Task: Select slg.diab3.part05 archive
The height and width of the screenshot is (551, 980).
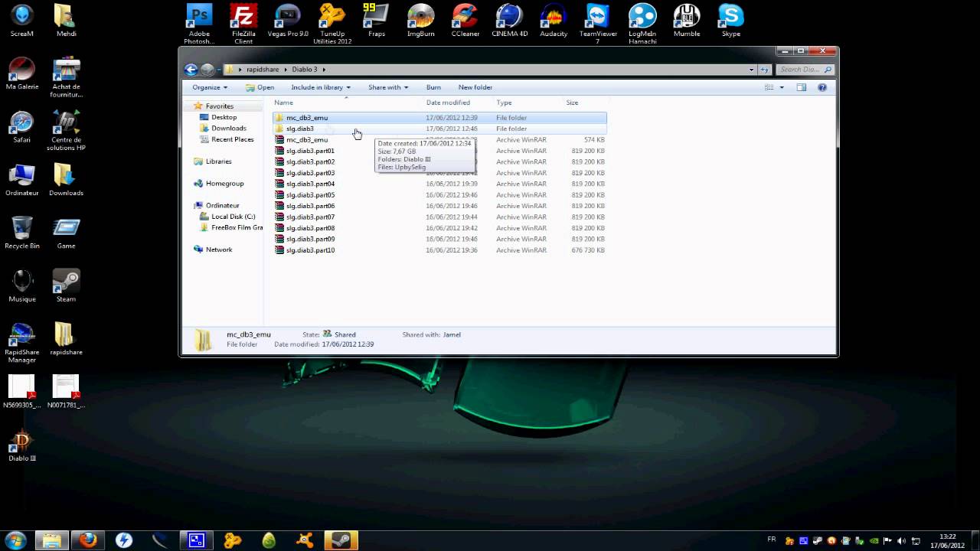Action: pos(439,195)
